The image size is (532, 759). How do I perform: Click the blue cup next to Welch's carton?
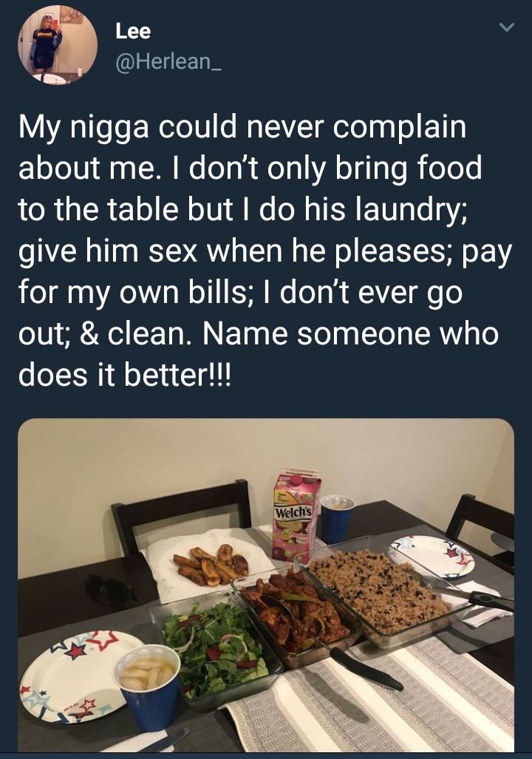(x=337, y=518)
